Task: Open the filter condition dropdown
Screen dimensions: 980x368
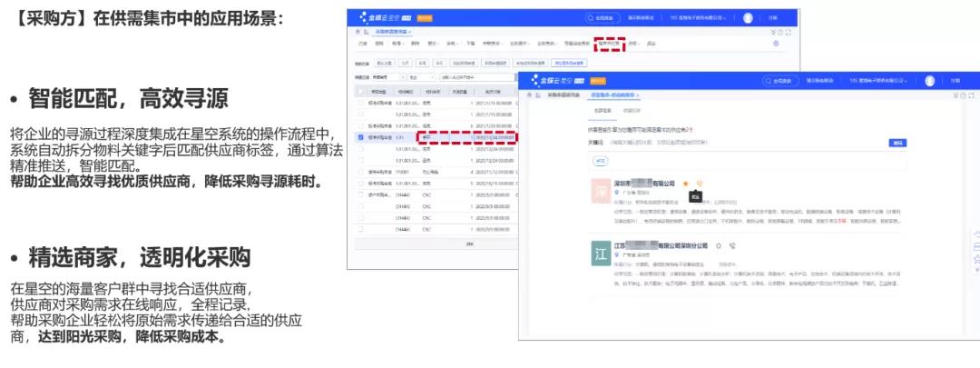Action: (421, 77)
